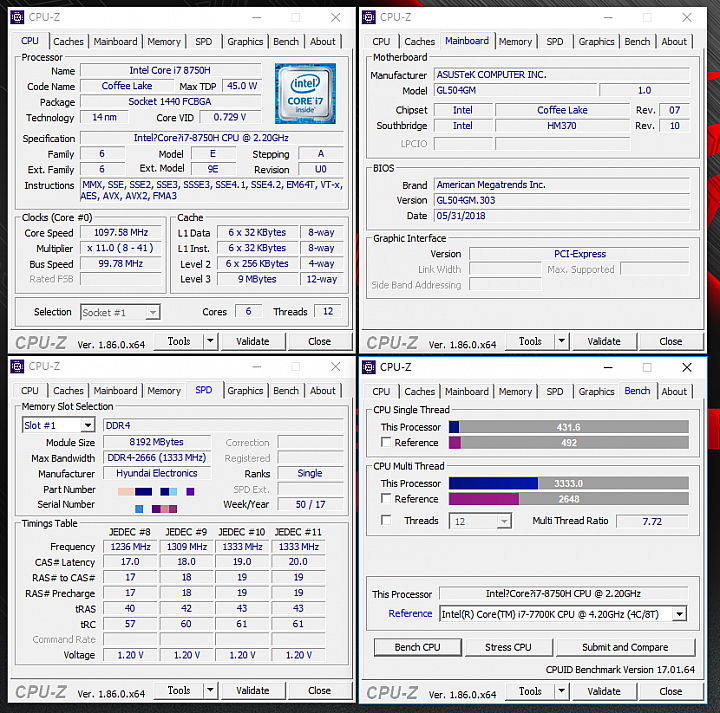The width and height of the screenshot is (720, 713).
Task: Click the Multi Thread Ratio value 7.72
Action: coord(652,521)
